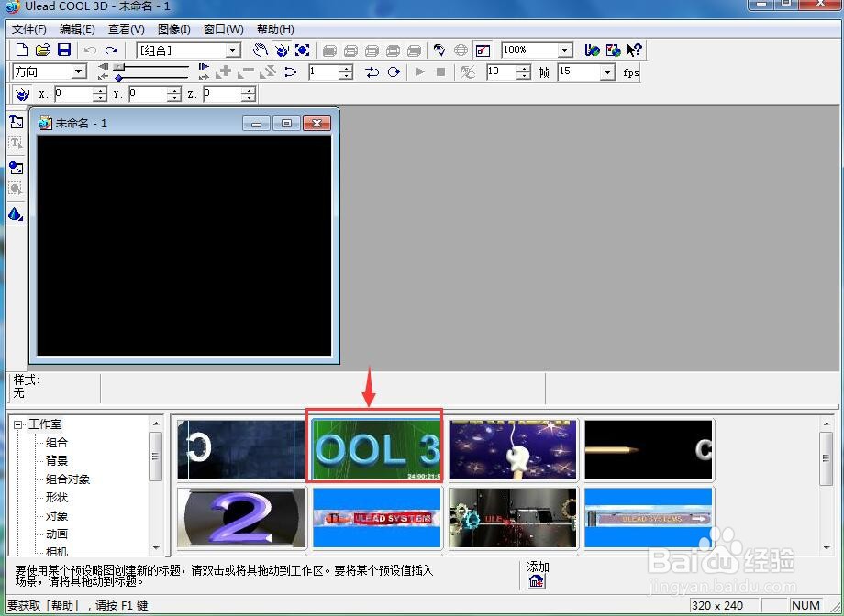
Task: Open the 方向 property dropdown
Action: 79,71
